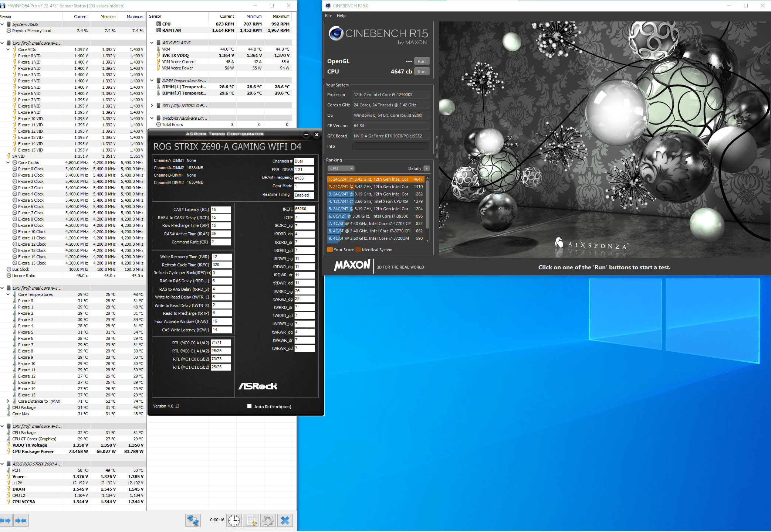
Task: Click the E-core 15 VID row
Action: (73, 150)
